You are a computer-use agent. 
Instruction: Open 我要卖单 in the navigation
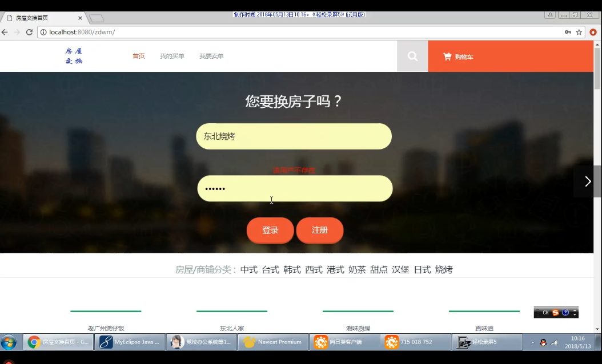(x=211, y=56)
